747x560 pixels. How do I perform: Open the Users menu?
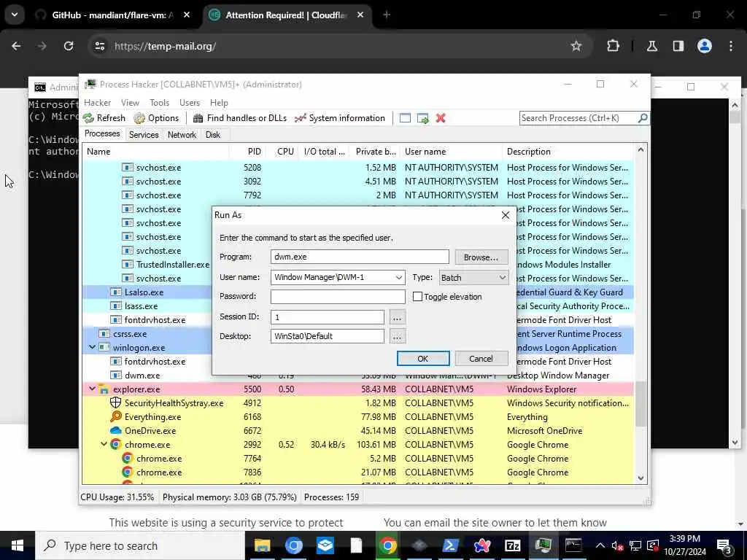pos(190,102)
